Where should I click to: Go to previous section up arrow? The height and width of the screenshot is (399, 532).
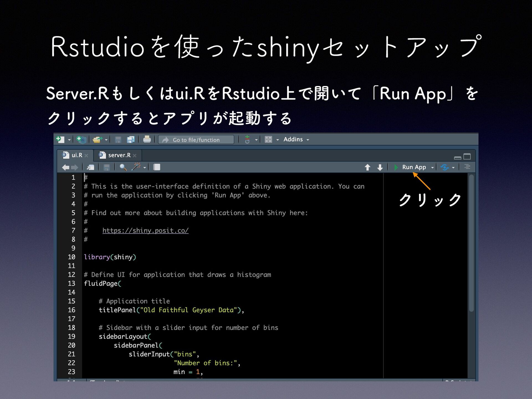click(x=367, y=167)
